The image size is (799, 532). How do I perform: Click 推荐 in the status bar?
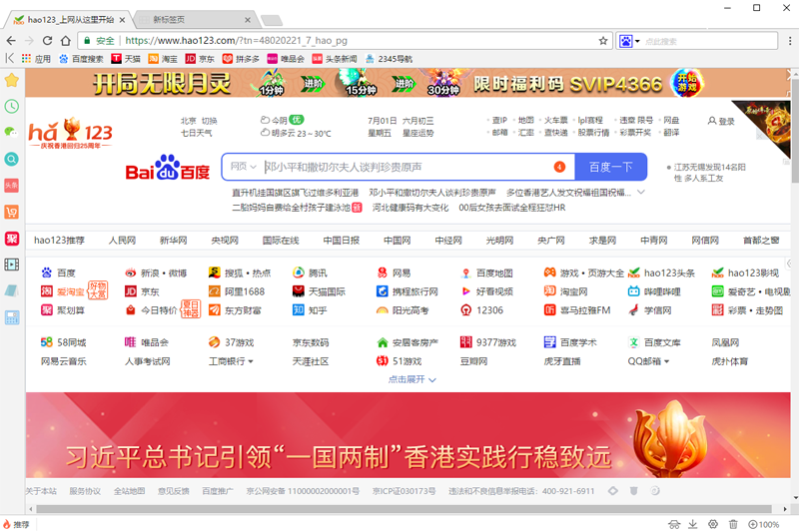coord(16,524)
